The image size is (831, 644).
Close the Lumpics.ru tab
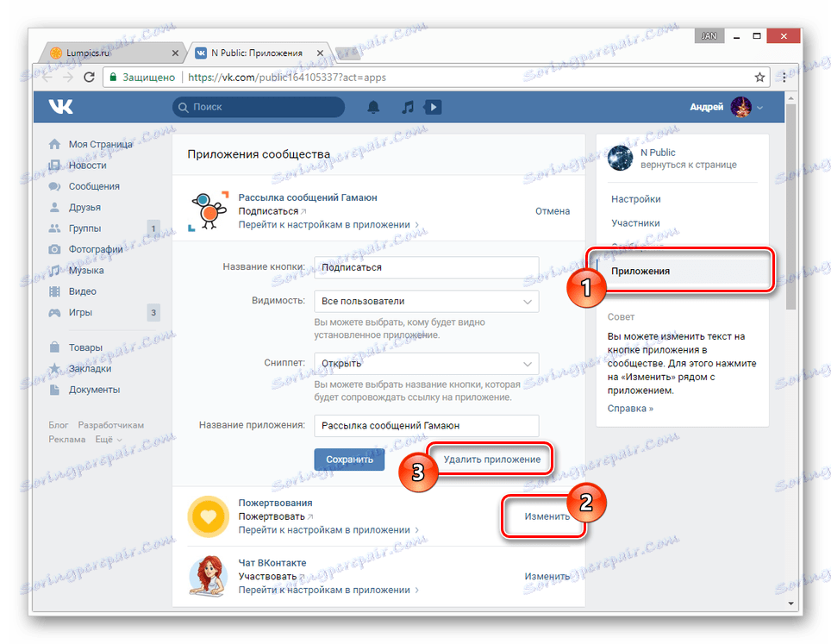tap(175, 53)
